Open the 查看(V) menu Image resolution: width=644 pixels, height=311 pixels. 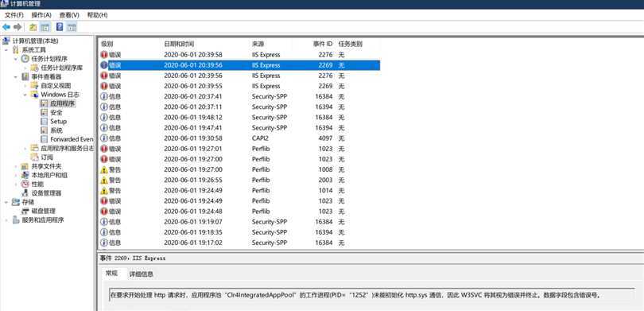pyautogui.click(x=69, y=15)
